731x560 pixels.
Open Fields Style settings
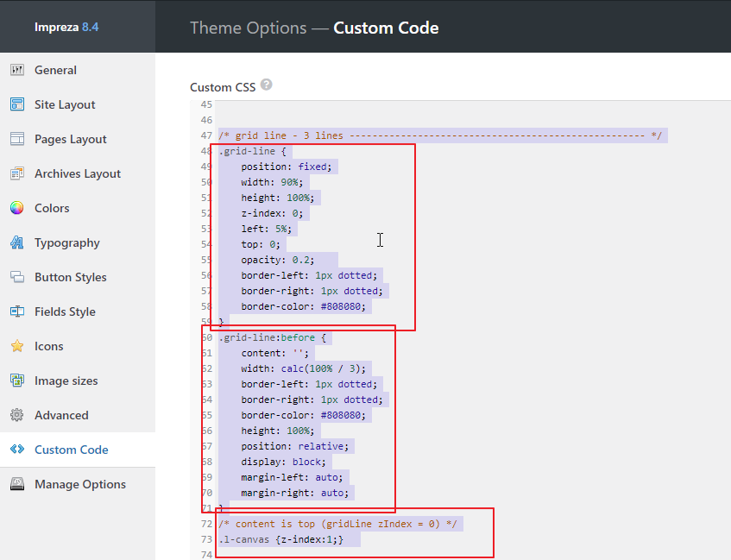point(78,311)
